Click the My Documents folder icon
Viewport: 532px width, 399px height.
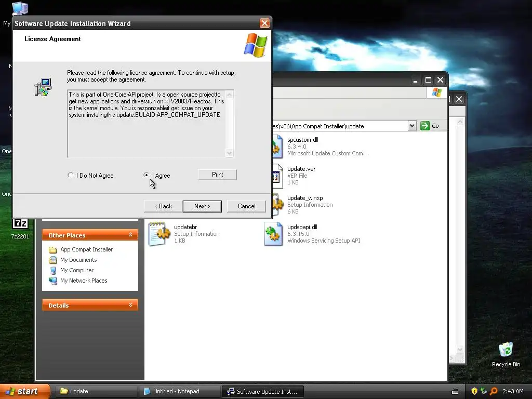pos(53,260)
